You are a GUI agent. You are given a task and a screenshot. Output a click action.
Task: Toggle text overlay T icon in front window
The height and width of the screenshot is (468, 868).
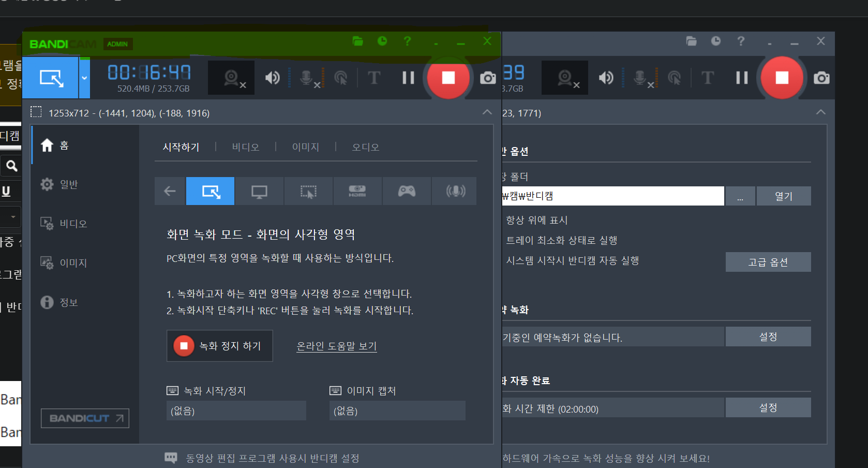click(x=374, y=78)
